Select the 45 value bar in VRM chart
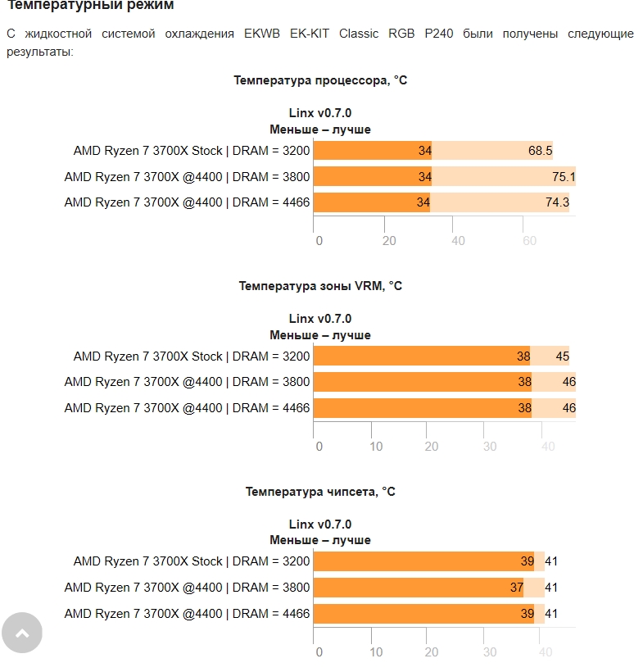Screen dimensions: 643x672 pyautogui.click(x=550, y=356)
